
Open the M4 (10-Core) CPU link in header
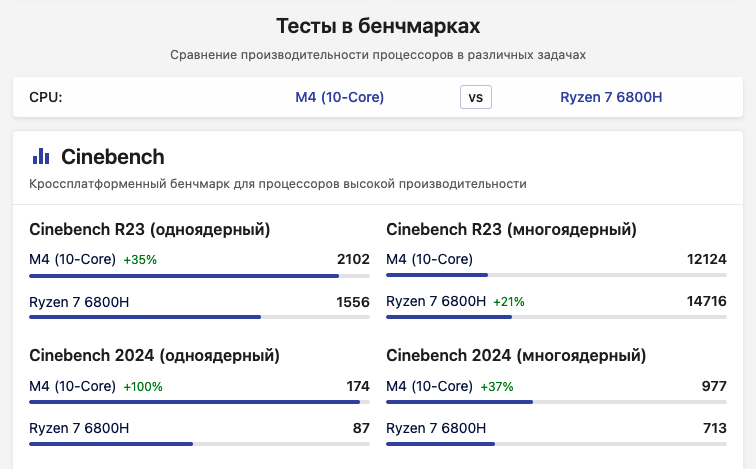[339, 97]
